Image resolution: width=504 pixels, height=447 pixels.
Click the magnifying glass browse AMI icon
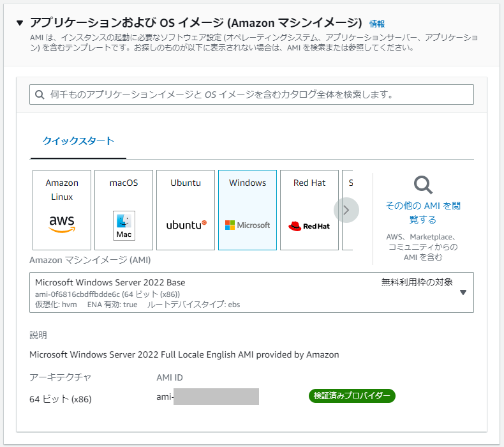[423, 185]
